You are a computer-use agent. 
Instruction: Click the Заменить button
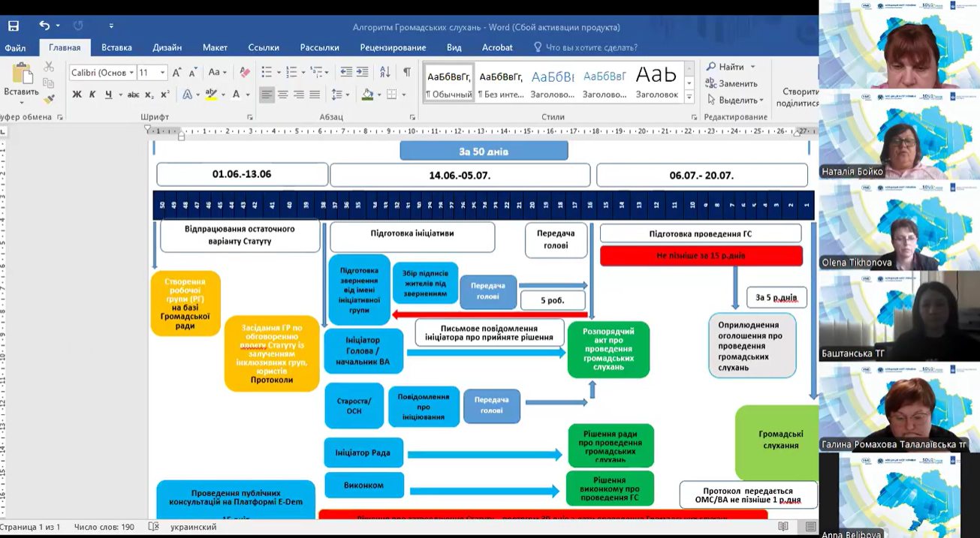(x=731, y=83)
